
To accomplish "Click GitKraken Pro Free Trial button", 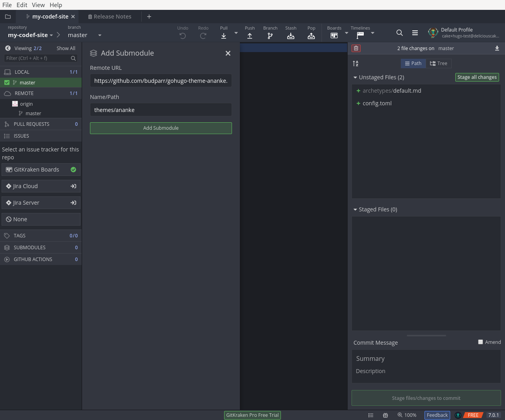I will pos(252,415).
